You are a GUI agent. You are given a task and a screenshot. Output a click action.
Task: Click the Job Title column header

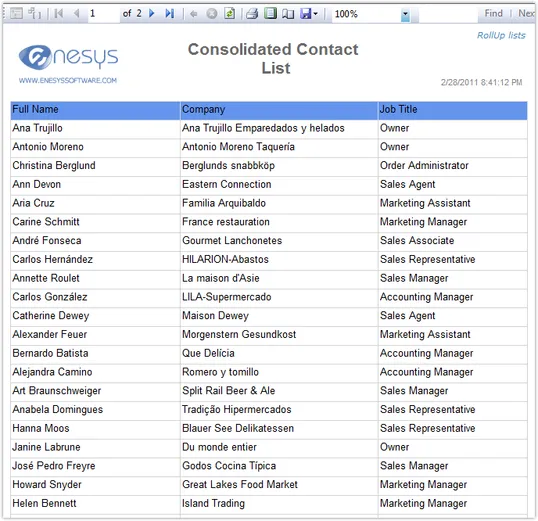[453, 110]
